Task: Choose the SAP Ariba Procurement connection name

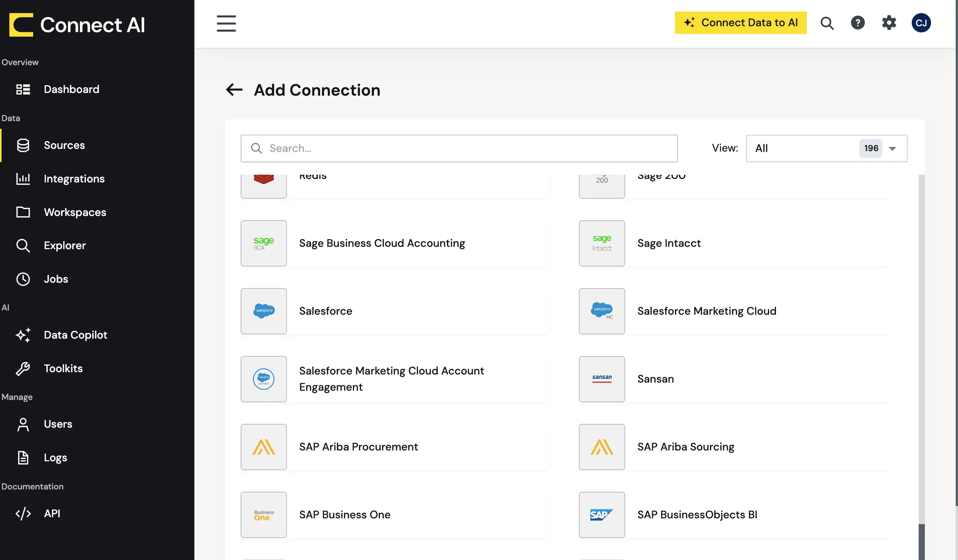Action: [358, 447]
